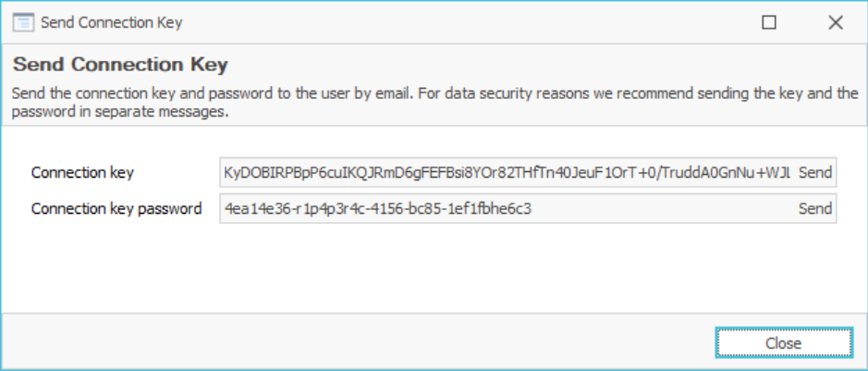Send the connection key by email

click(x=815, y=172)
